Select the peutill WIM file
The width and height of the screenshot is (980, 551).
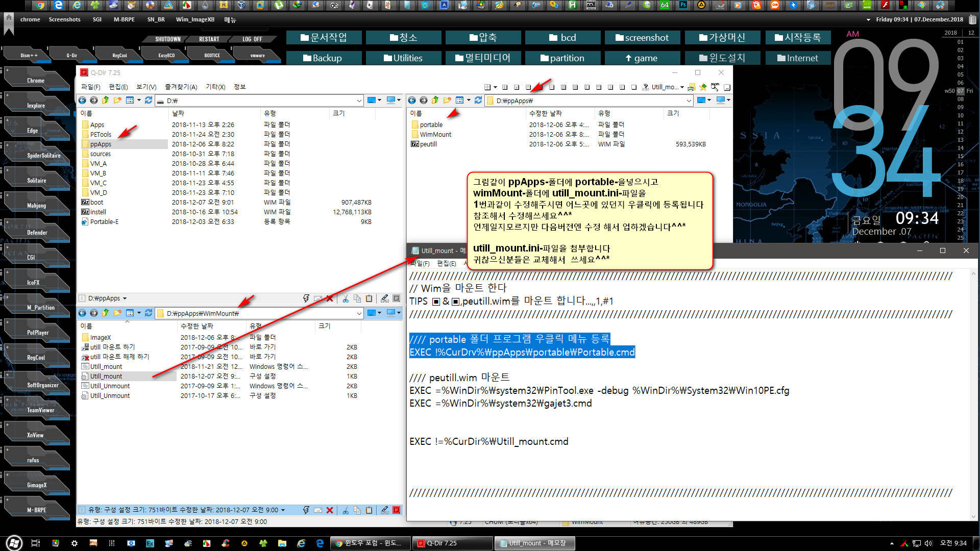pos(428,144)
